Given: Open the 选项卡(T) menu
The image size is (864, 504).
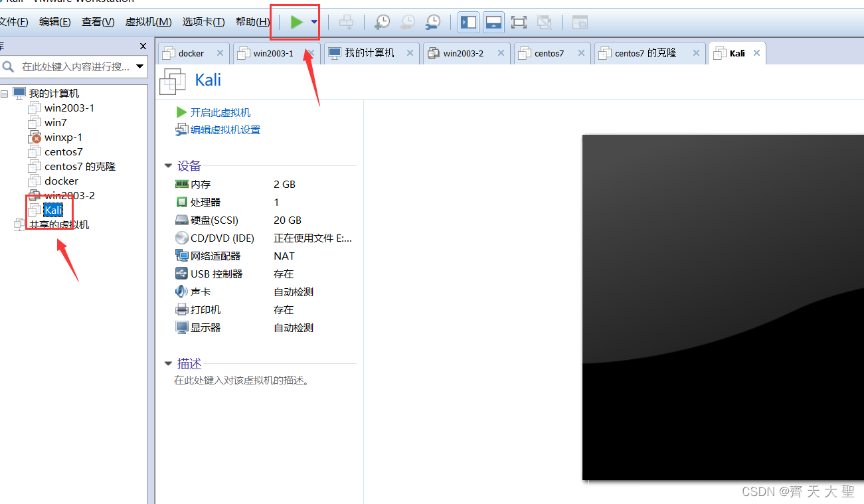Looking at the screenshot, I should pyautogui.click(x=204, y=22).
